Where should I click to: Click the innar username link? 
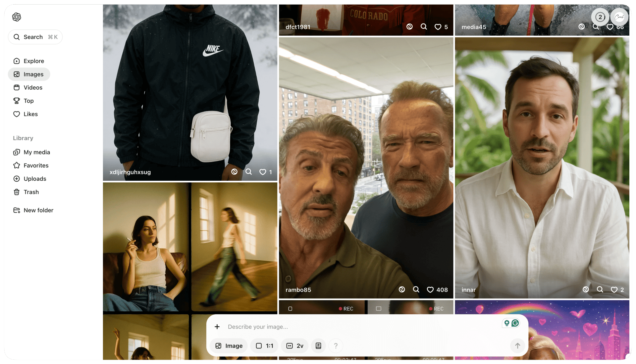coord(468,290)
